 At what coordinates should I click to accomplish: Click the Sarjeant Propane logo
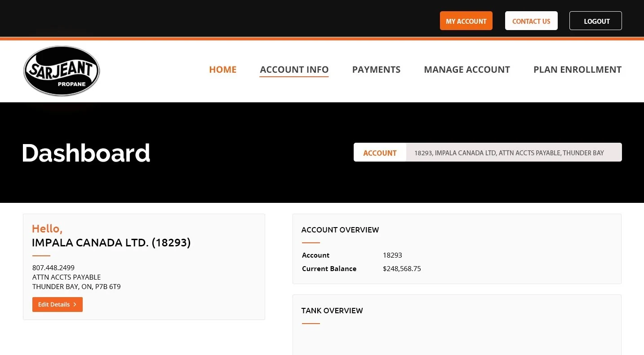(x=62, y=71)
